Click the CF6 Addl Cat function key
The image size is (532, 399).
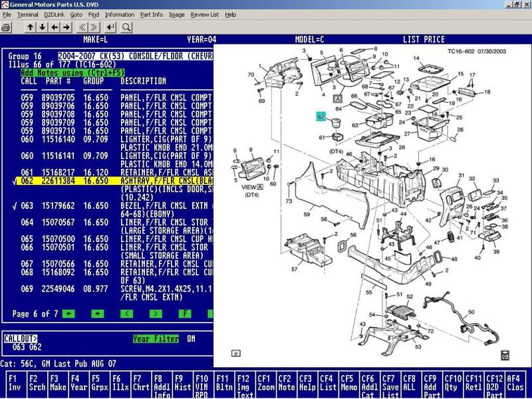(370, 385)
